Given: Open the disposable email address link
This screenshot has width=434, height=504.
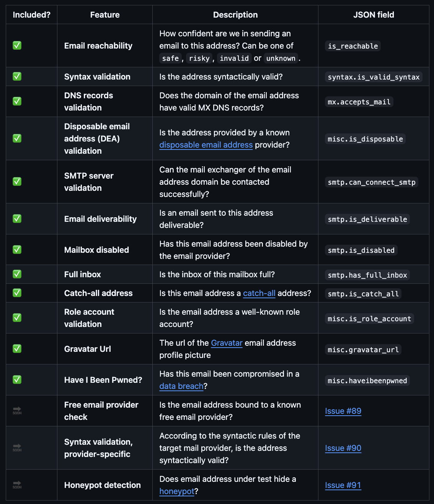Looking at the screenshot, I should [206, 145].
